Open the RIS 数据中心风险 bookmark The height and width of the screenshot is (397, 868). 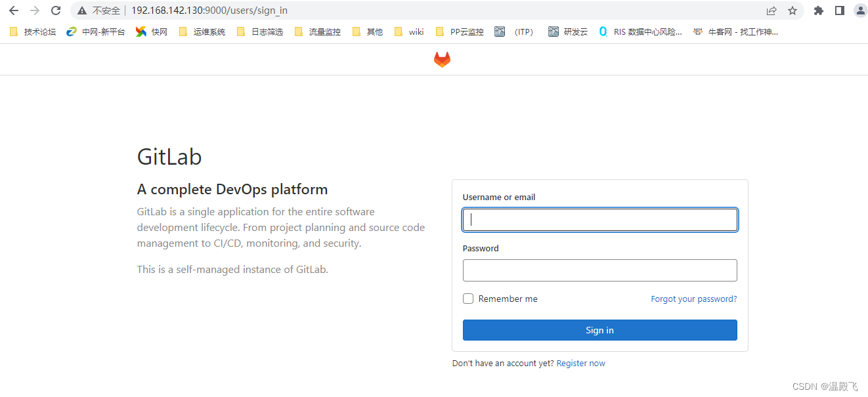[x=641, y=31]
